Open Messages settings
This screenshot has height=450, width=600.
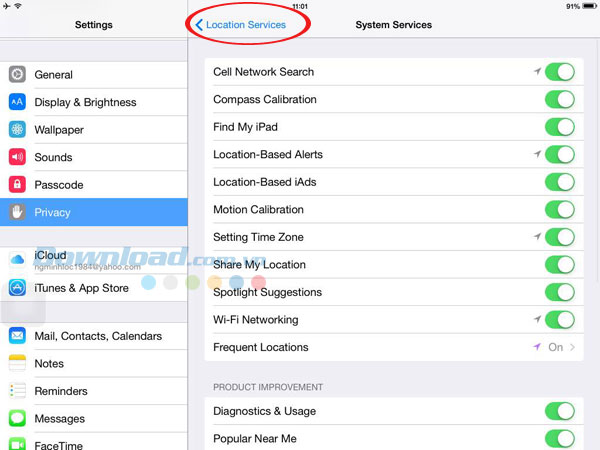[94, 419]
